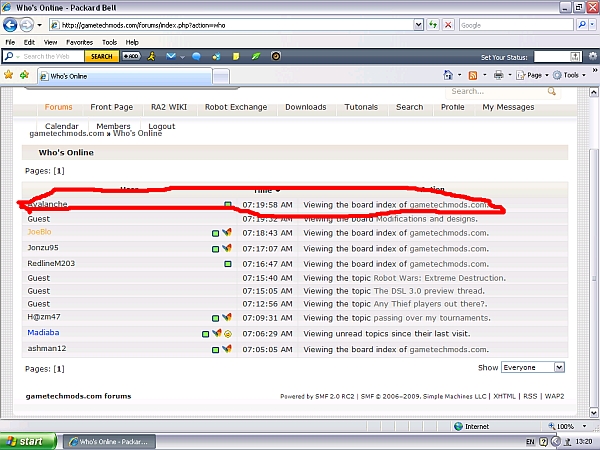This screenshot has width=600, height=450.
Task: Click the browser Forward arrow button
Action: point(26,25)
